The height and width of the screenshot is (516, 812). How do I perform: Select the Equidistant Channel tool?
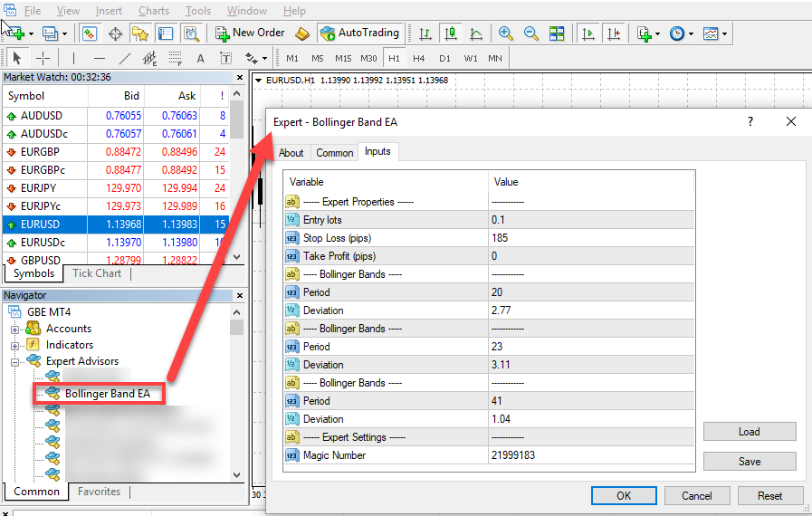[150, 58]
